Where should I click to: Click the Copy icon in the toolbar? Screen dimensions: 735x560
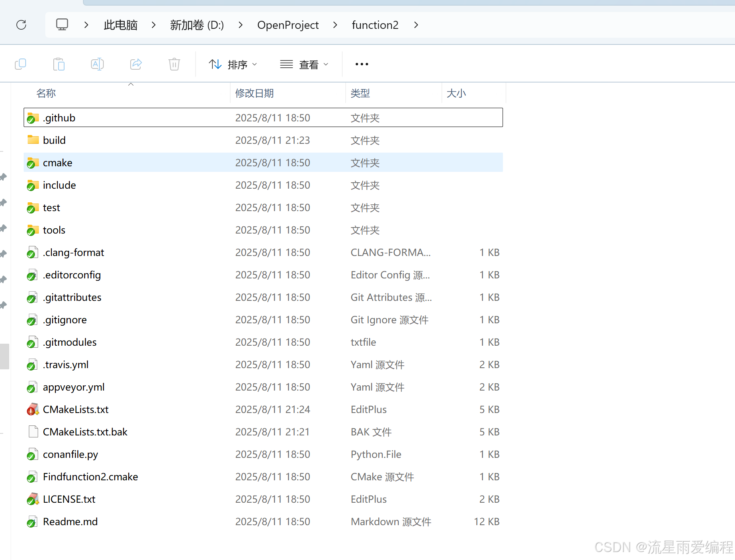pyautogui.click(x=20, y=64)
